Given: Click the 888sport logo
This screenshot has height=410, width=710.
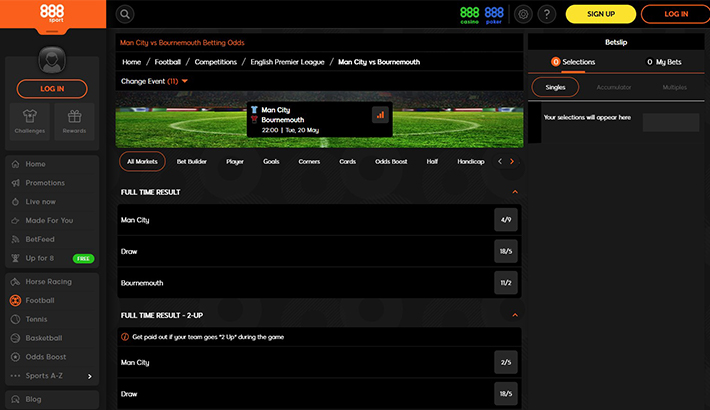Looking at the screenshot, I should [x=52, y=13].
